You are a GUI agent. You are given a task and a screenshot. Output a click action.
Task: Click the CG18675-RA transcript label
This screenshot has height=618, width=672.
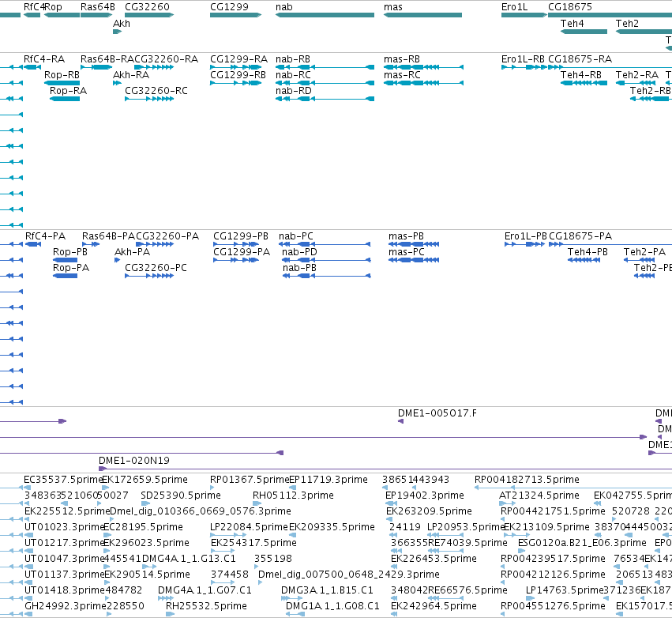[x=580, y=59]
